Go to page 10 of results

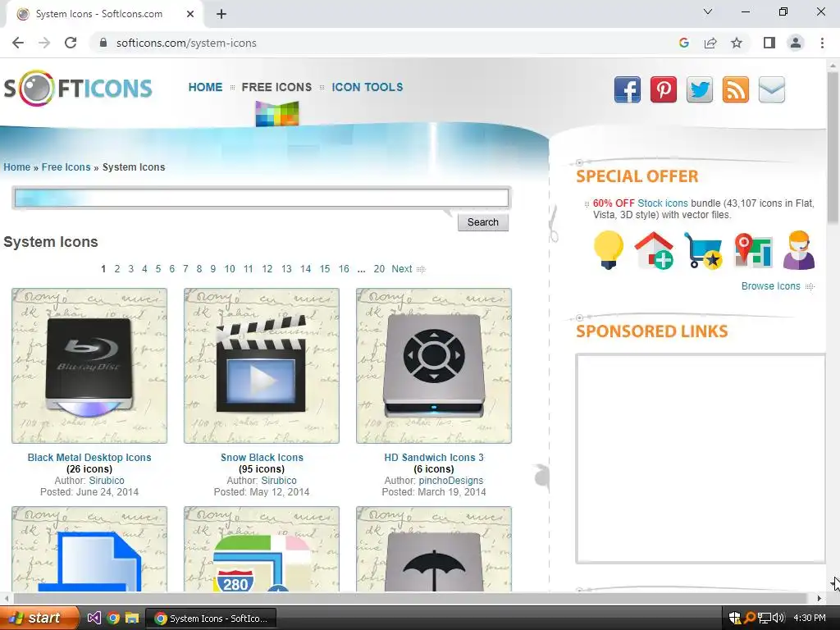click(x=230, y=269)
